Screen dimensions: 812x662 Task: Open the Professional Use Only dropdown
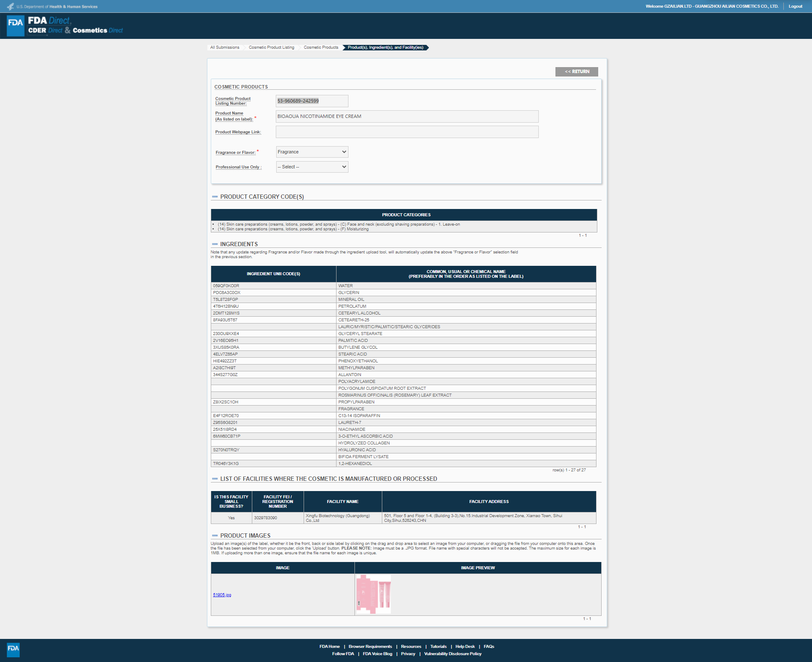tap(312, 167)
